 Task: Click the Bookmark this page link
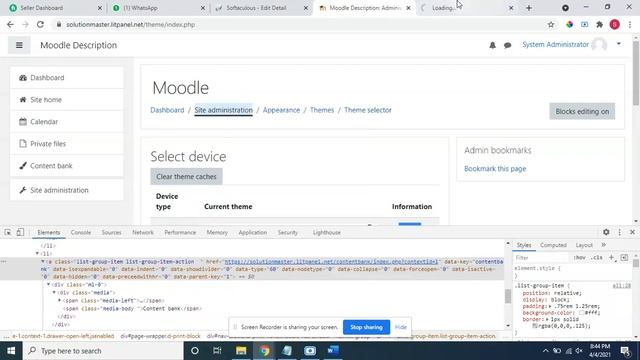[495, 169]
